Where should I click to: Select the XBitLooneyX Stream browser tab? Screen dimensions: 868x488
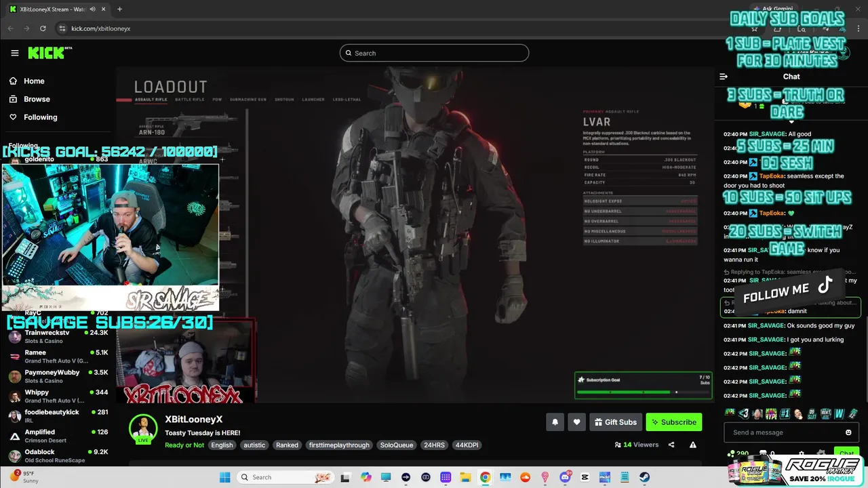click(x=60, y=9)
